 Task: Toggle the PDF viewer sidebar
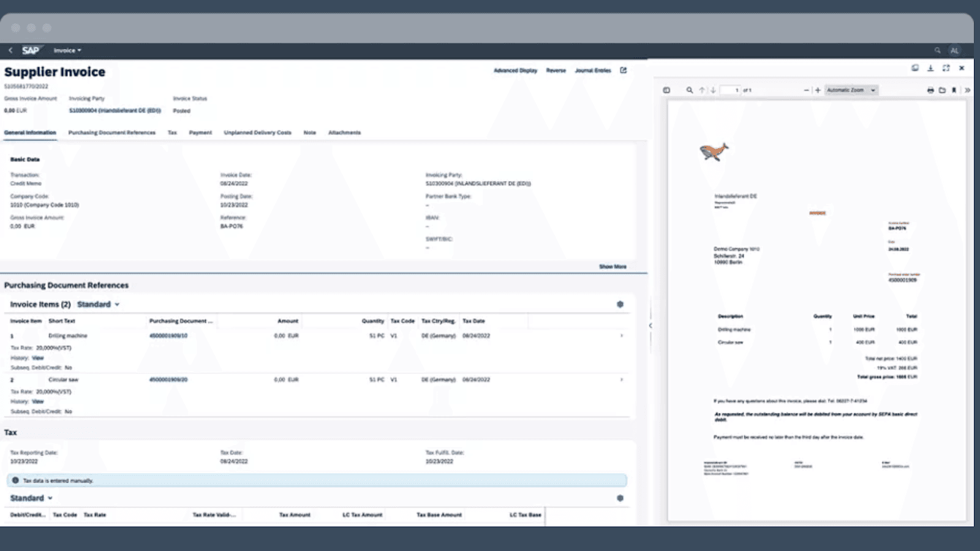point(666,90)
